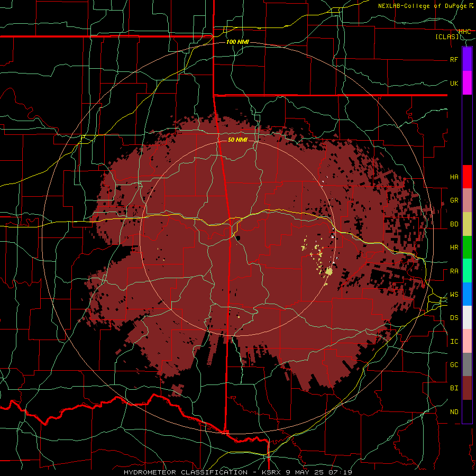The height and width of the screenshot is (476, 476).
Task: Select the blue WS legend color
Action: pyautogui.click(x=467, y=294)
